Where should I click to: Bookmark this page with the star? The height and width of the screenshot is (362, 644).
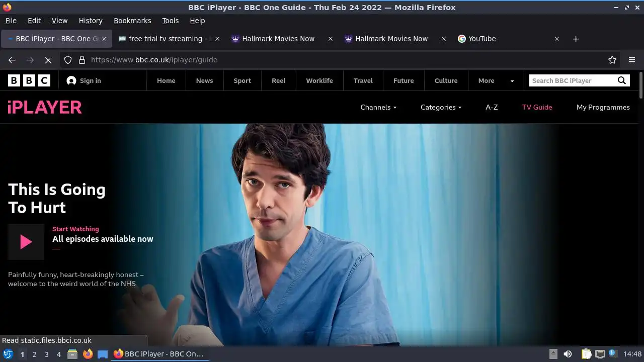point(612,60)
